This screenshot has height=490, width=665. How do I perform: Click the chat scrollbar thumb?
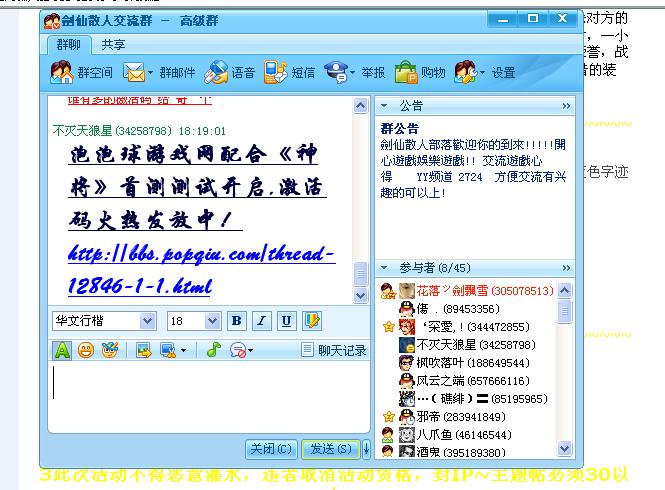360,274
